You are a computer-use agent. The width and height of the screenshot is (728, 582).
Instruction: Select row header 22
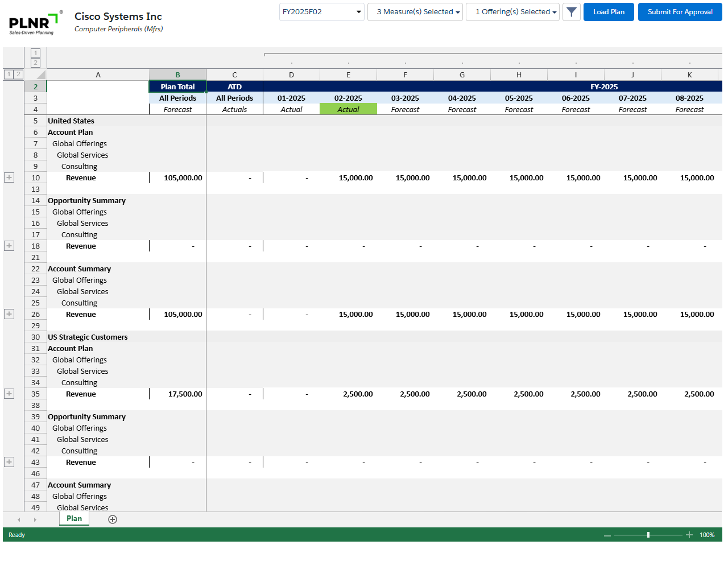tap(35, 269)
